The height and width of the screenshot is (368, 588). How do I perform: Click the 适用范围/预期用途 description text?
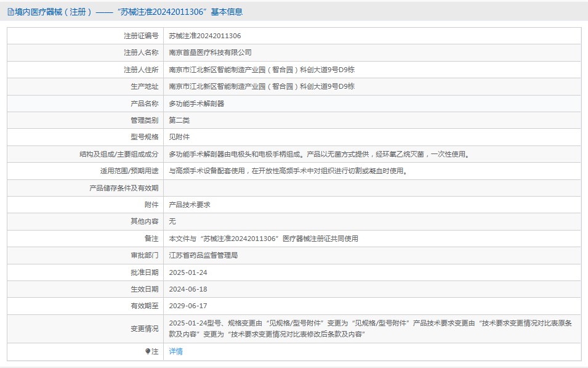tap(289, 171)
